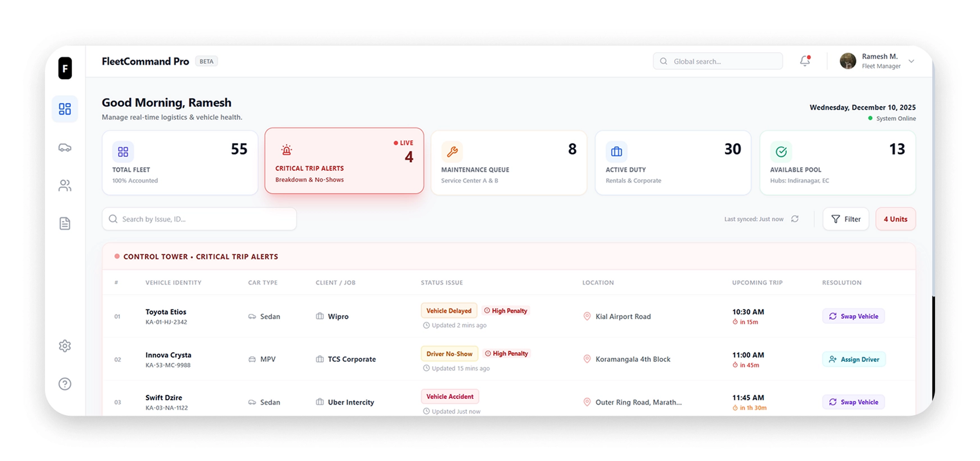This screenshot has width=980, height=461.
Task: Click Swap Vehicle for Swift Dzire
Action: (x=854, y=402)
